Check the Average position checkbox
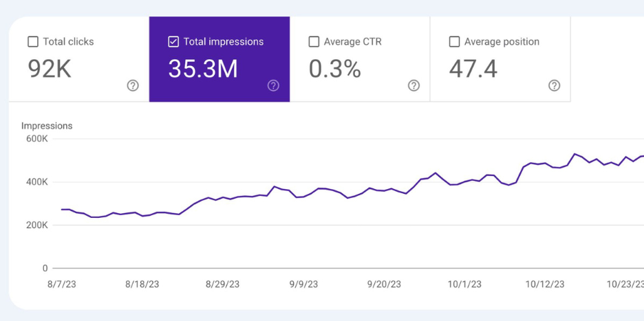This screenshot has height=321, width=644. [454, 42]
